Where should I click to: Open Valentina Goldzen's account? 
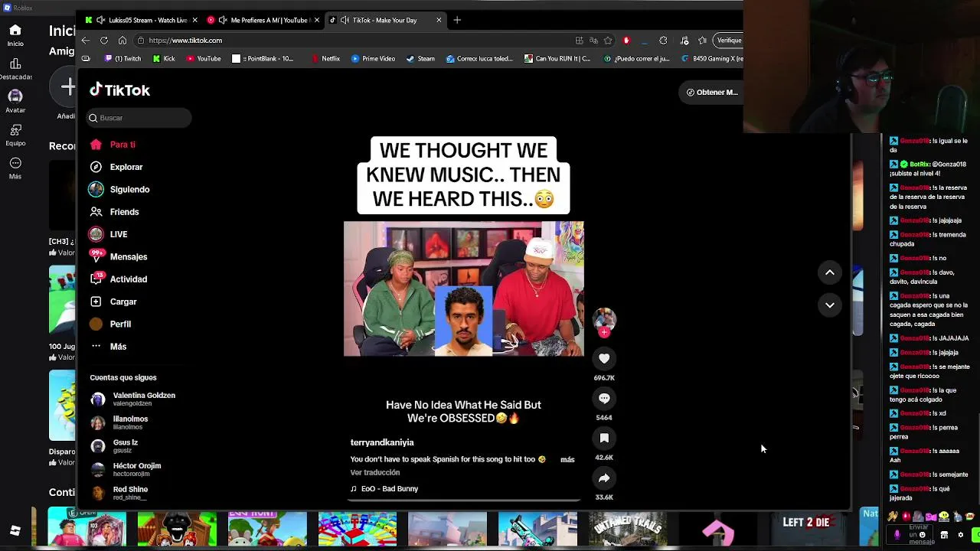pos(133,399)
